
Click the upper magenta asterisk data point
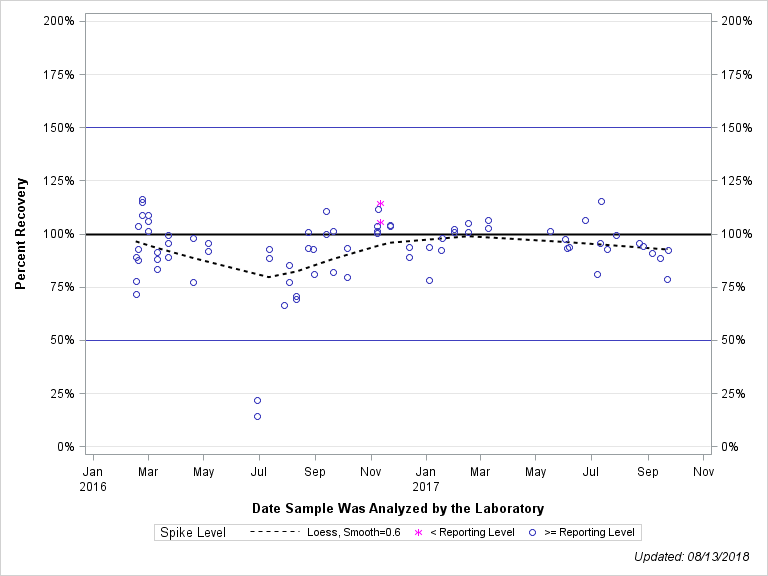coord(381,204)
